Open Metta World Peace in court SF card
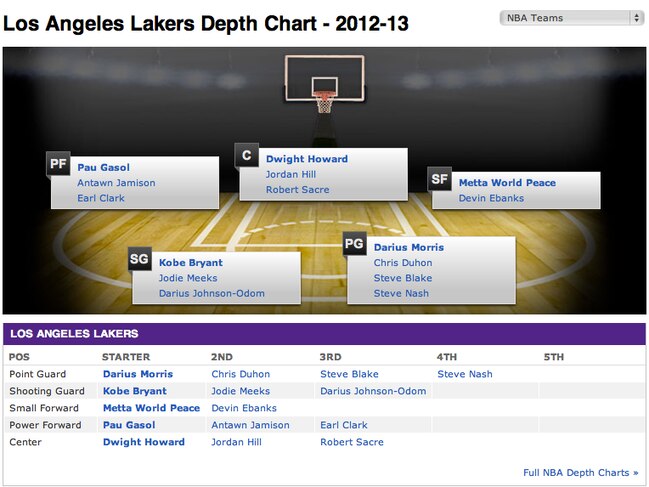 pyautogui.click(x=507, y=183)
